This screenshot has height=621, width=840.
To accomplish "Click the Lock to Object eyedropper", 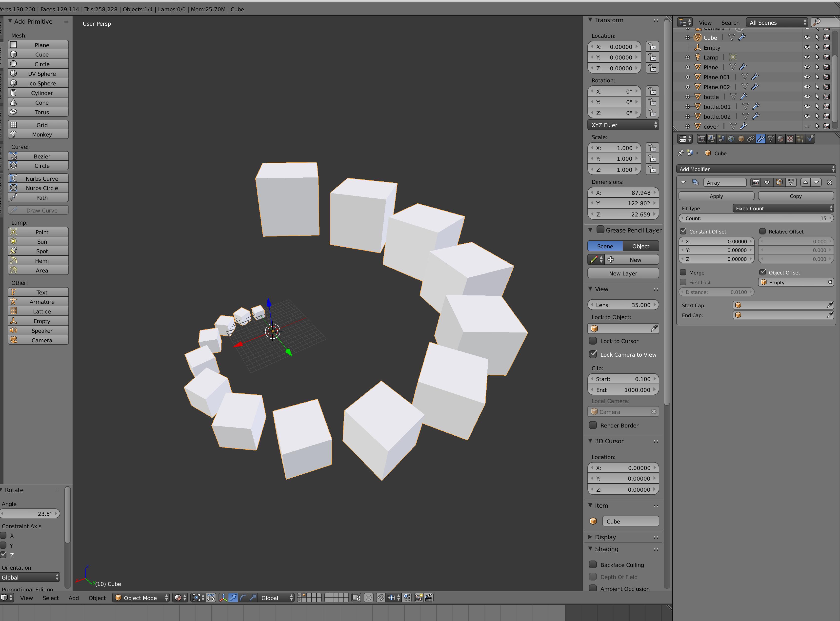I will coord(654,329).
